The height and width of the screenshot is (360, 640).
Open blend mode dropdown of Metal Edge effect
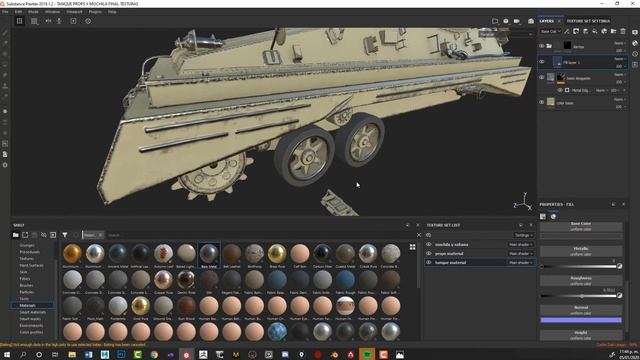[x=601, y=90]
